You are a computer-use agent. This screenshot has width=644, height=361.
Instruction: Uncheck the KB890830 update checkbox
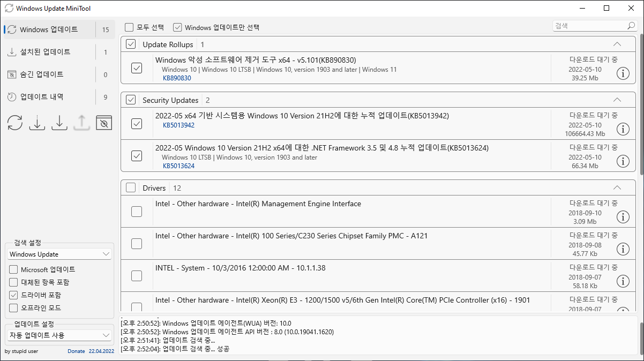click(x=137, y=68)
